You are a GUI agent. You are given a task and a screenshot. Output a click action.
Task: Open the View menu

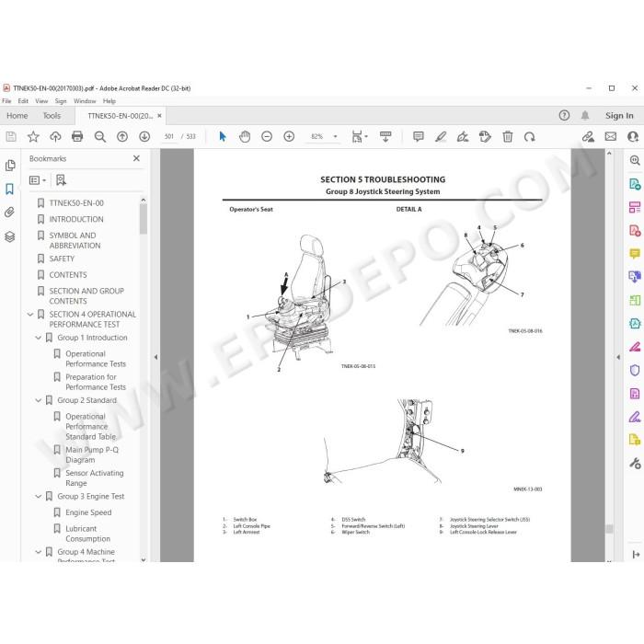41,100
